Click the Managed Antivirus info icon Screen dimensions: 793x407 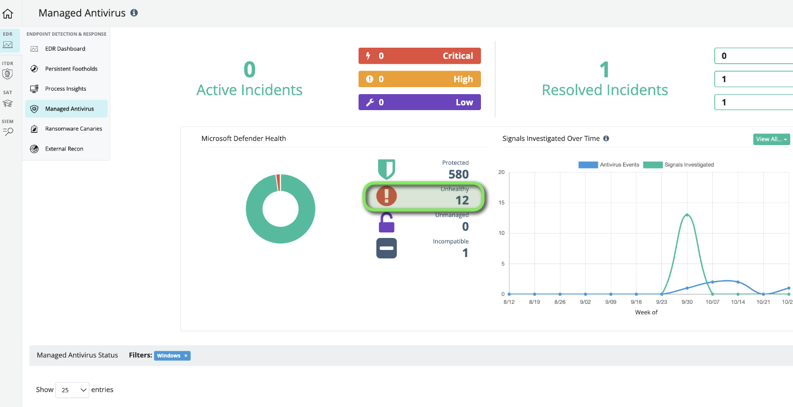pyautogui.click(x=134, y=13)
